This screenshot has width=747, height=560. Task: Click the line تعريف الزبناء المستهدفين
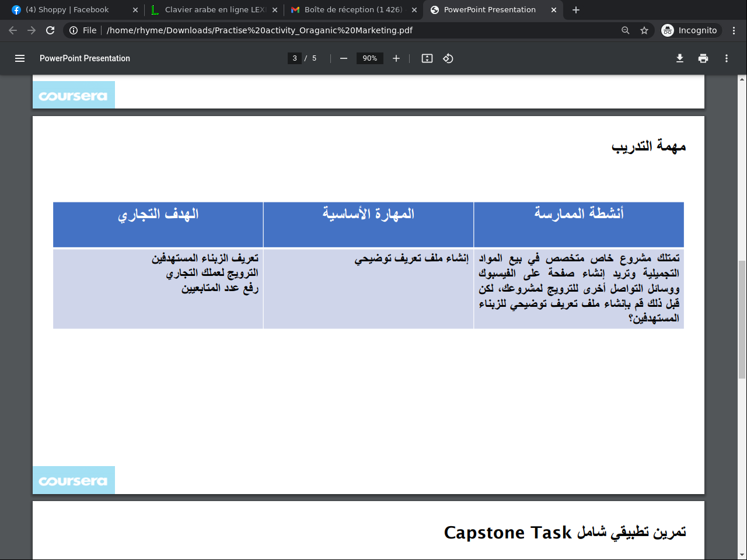click(205, 258)
